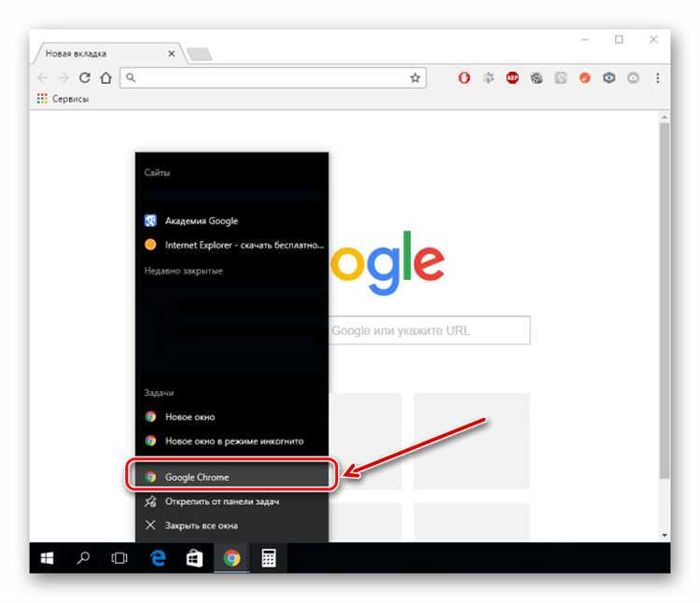The width and height of the screenshot is (700, 603).
Task: Open Task View on taskbar
Action: 119,558
